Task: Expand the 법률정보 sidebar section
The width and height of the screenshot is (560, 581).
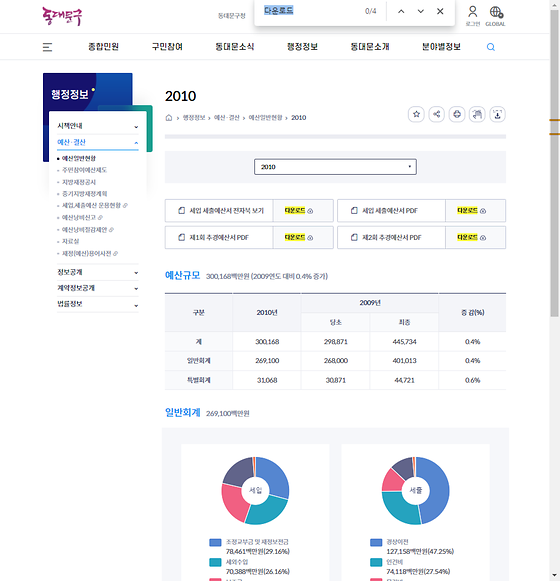Action: tap(98, 304)
